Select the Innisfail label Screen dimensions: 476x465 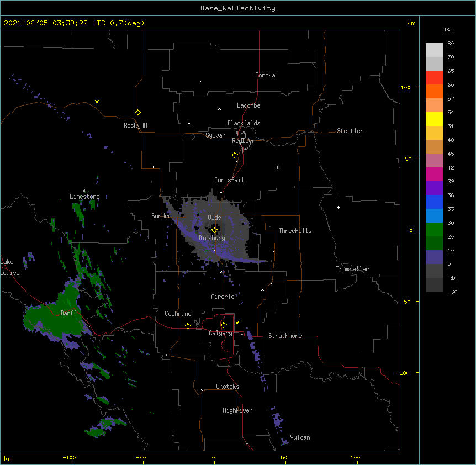(229, 180)
